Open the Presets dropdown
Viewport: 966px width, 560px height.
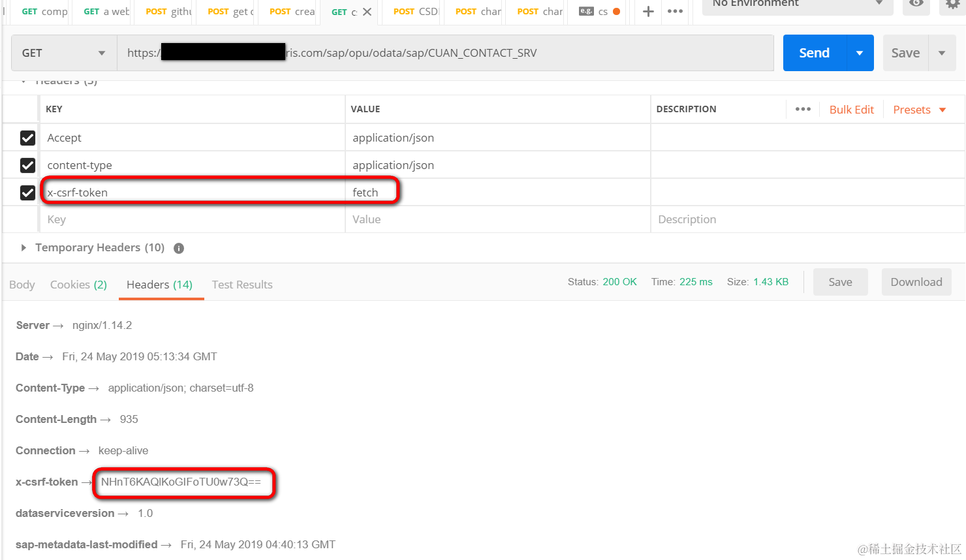click(919, 110)
